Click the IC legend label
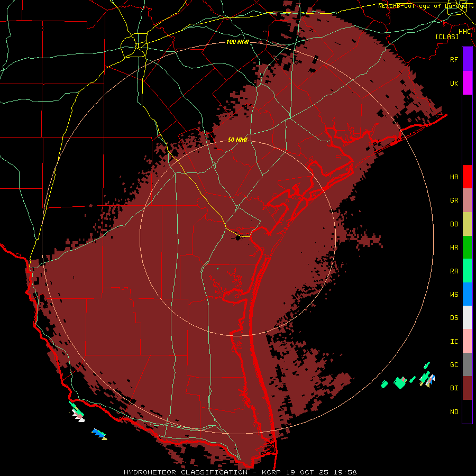The height and width of the screenshot is (476, 476). 454,342
